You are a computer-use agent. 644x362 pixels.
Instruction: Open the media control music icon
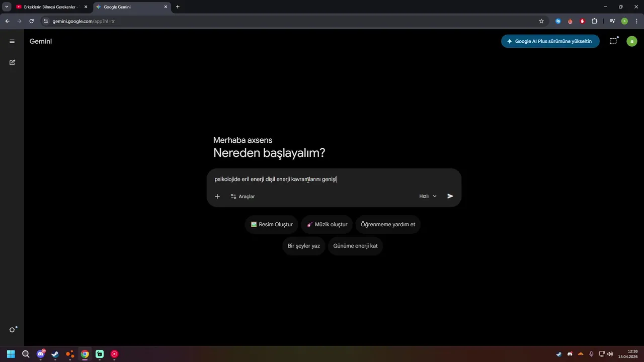pyautogui.click(x=612, y=21)
